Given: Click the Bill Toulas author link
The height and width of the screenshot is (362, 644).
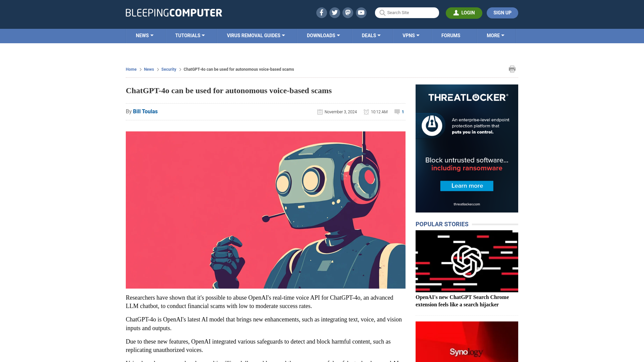Looking at the screenshot, I should tap(145, 111).
